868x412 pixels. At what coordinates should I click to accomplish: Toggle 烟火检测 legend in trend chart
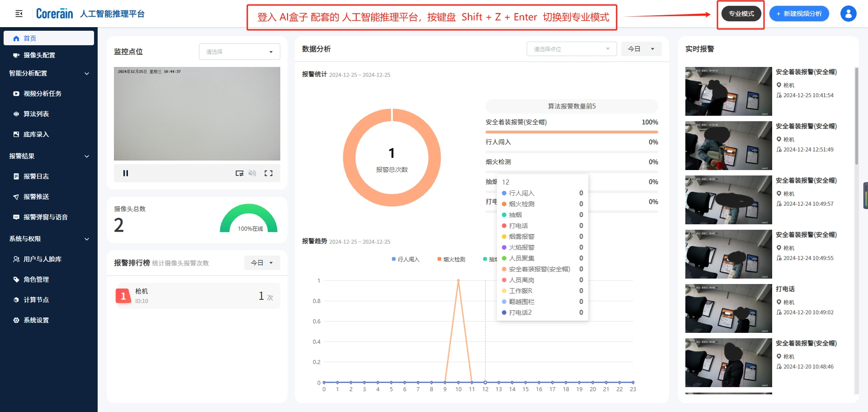[452, 259]
